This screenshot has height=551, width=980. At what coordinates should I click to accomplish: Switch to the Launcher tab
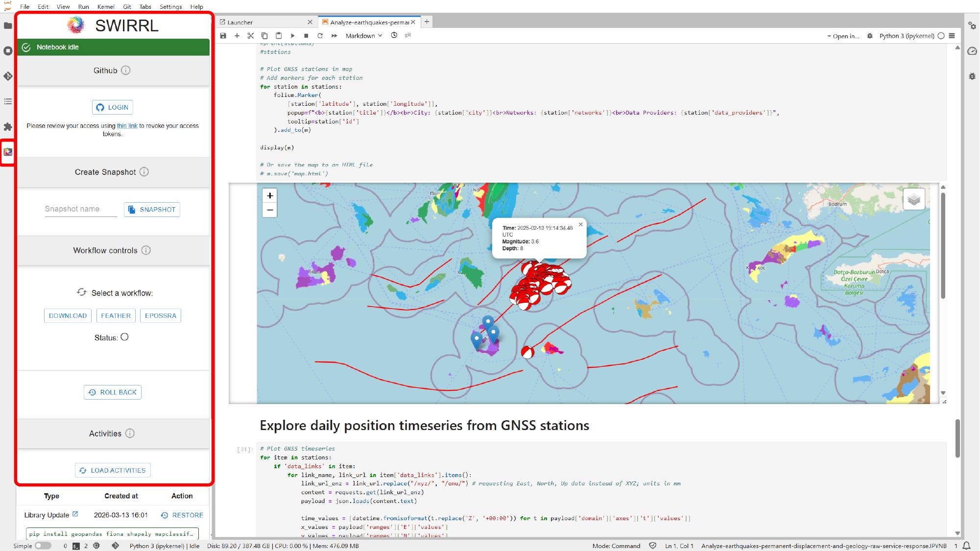click(x=240, y=22)
